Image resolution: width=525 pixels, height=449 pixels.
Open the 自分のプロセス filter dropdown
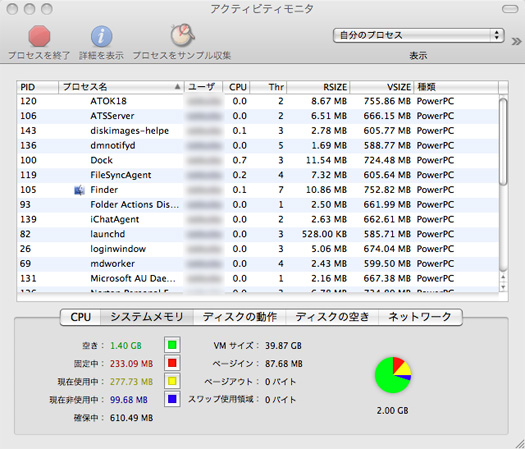tap(419, 35)
